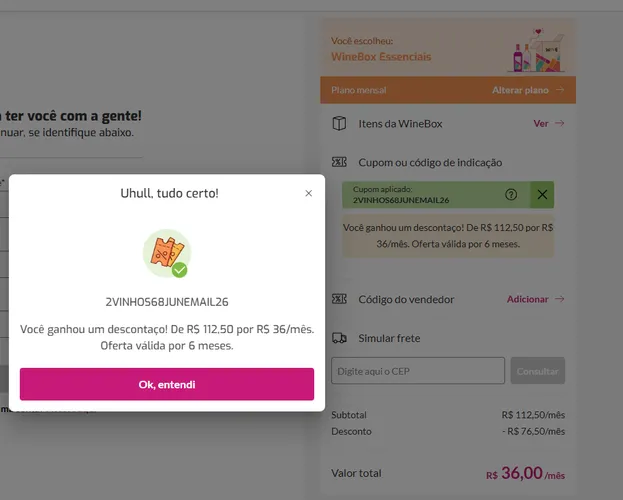This screenshot has height=500, width=623.
Task: Focus the 'Digite aqui o CEP' field
Action: [x=418, y=371]
